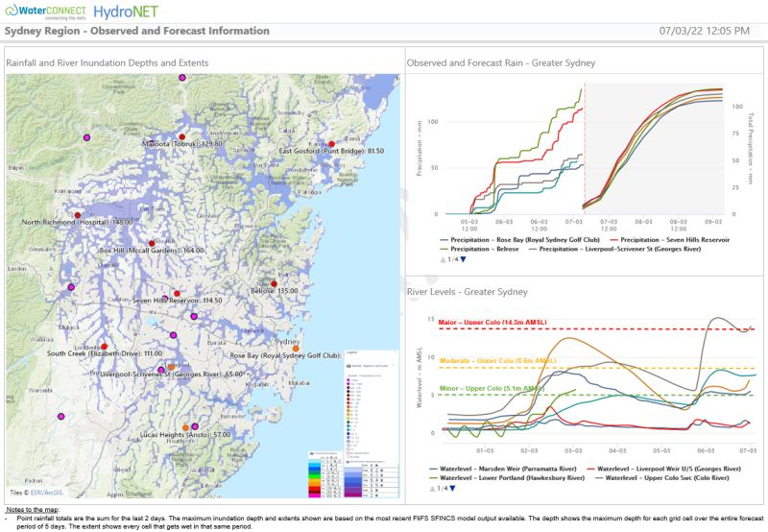Viewport: 768px width, 532px height.
Task: Go to previous river levels legend page arrow
Action: coord(433,489)
